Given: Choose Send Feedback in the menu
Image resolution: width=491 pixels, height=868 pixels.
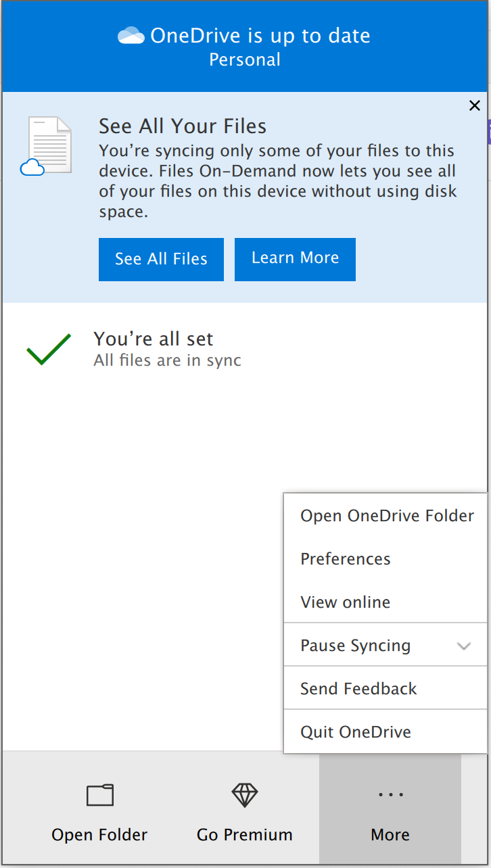Looking at the screenshot, I should point(358,689).
